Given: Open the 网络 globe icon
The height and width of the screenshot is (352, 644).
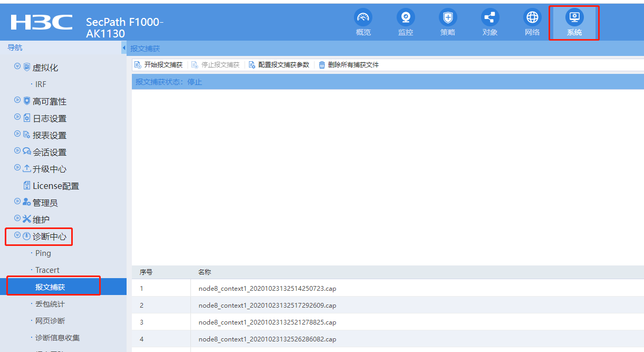Looking at the screenshot, I should point(532,18).
